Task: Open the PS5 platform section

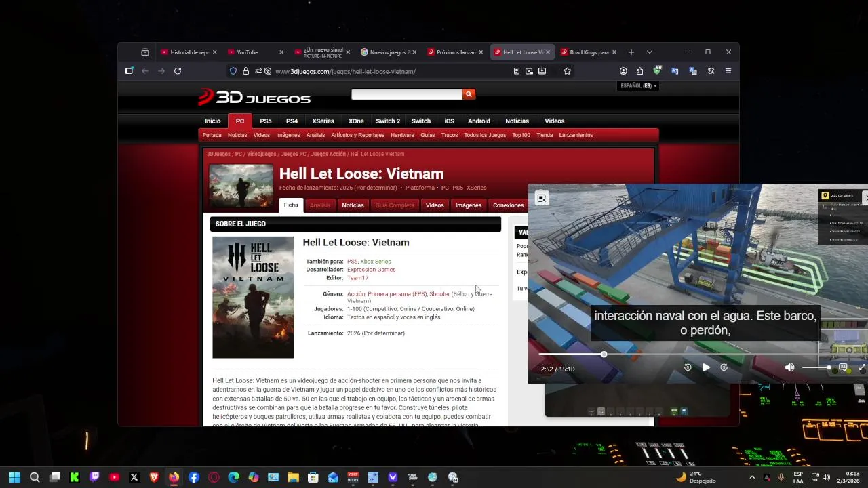Action: [266, 121]
